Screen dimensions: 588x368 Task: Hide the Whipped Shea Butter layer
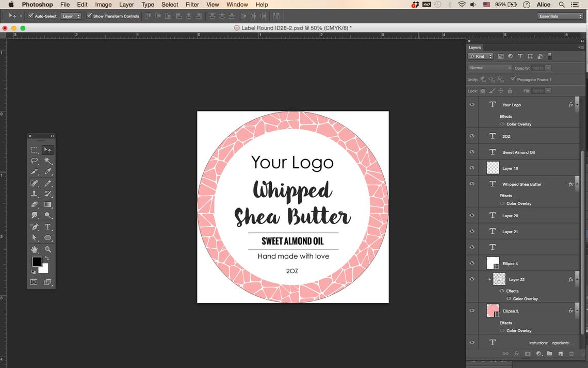(x=471, y=184)
